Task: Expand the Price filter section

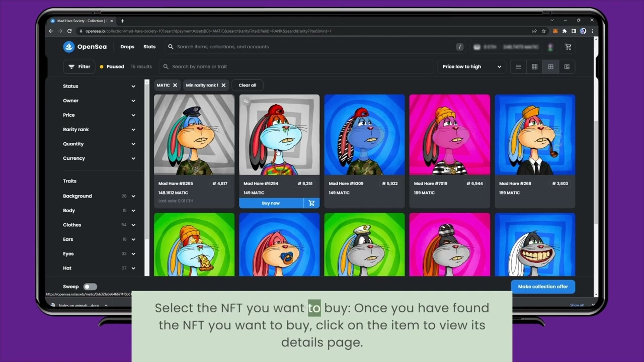Action: pyautogui.click(x=99, y=115)
